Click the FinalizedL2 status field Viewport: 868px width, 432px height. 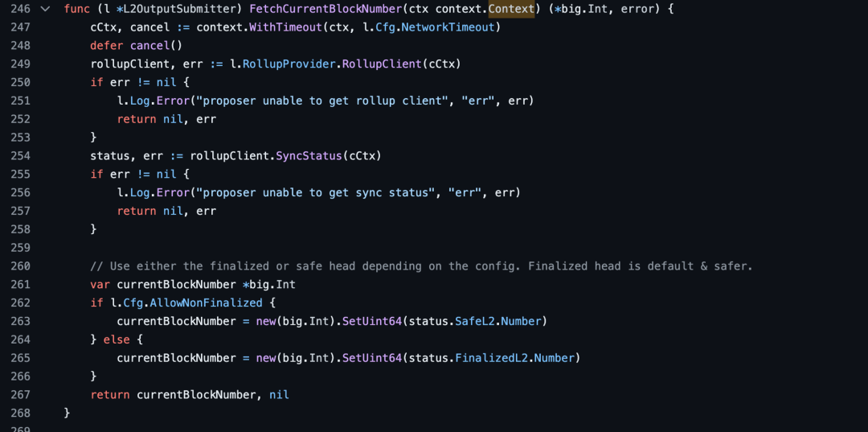pos(491,358)
